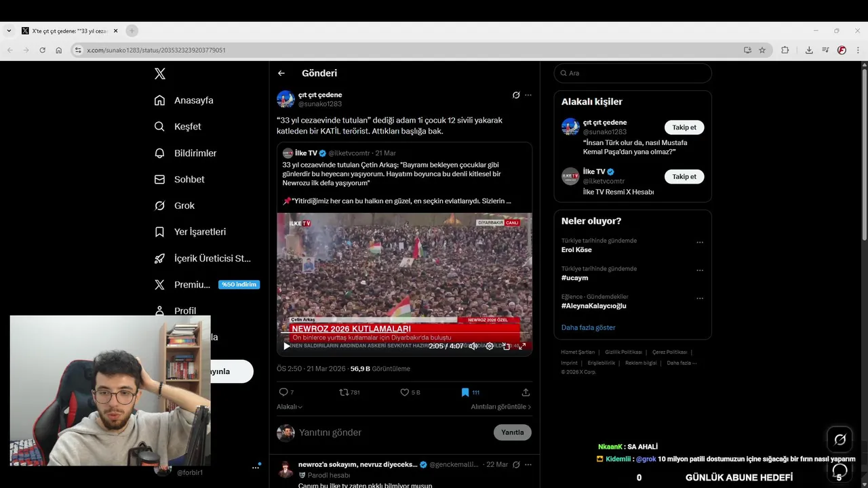Viewport: 868px width, 488px height.
Task: Go back with Gönderi arrow
Action: [x=281, y=73]
